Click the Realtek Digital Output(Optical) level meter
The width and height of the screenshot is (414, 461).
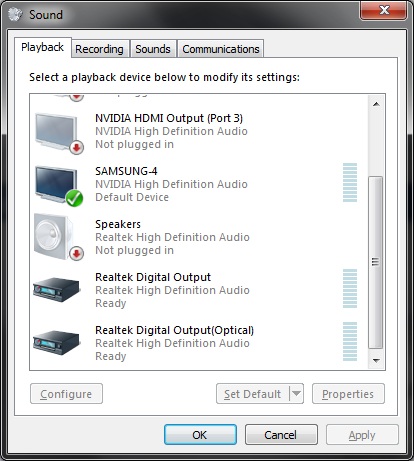point(350,342)
